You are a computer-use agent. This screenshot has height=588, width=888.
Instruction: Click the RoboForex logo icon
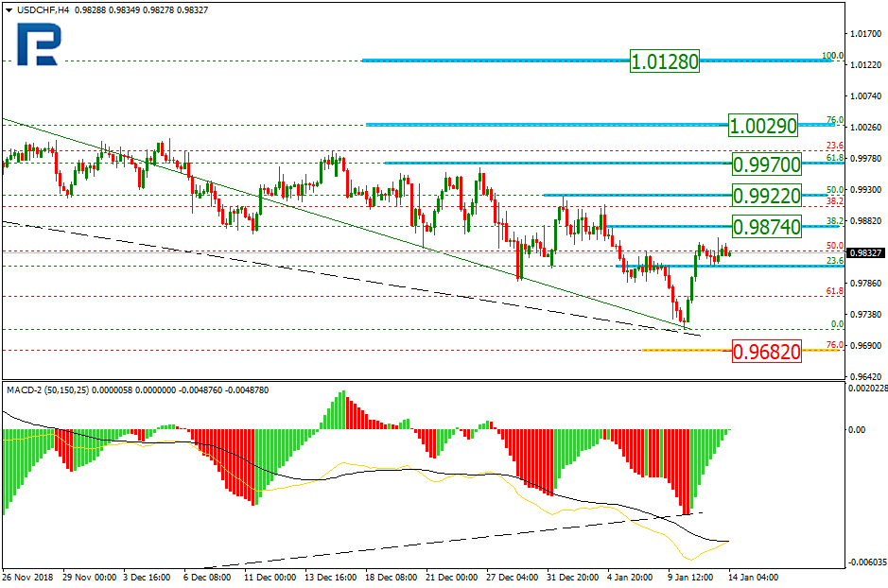pos(40,43)
